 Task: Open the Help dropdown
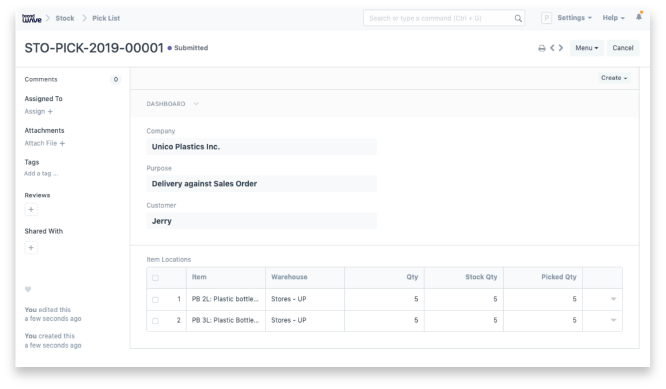tap(613, 18)
